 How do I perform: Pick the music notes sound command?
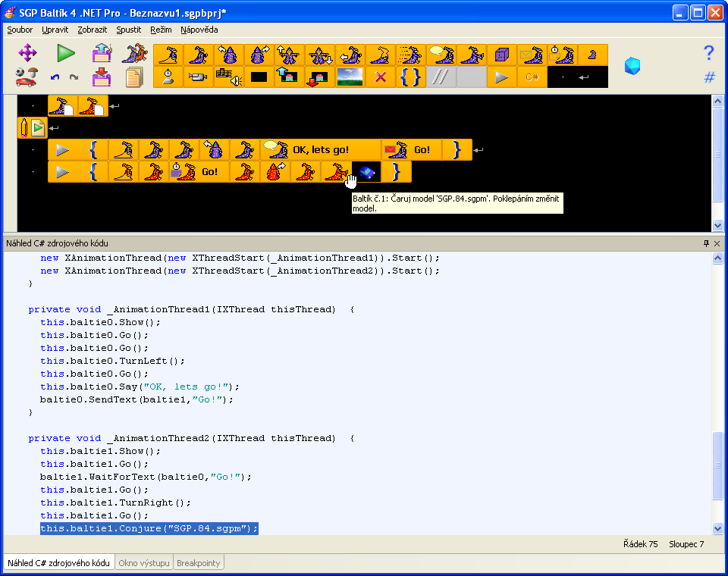tap(228, 77)
